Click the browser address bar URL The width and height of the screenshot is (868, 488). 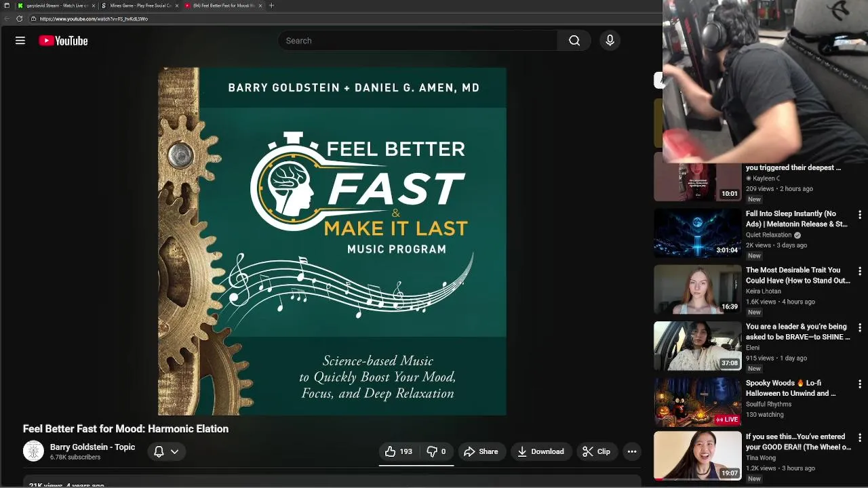click(94, 19)
